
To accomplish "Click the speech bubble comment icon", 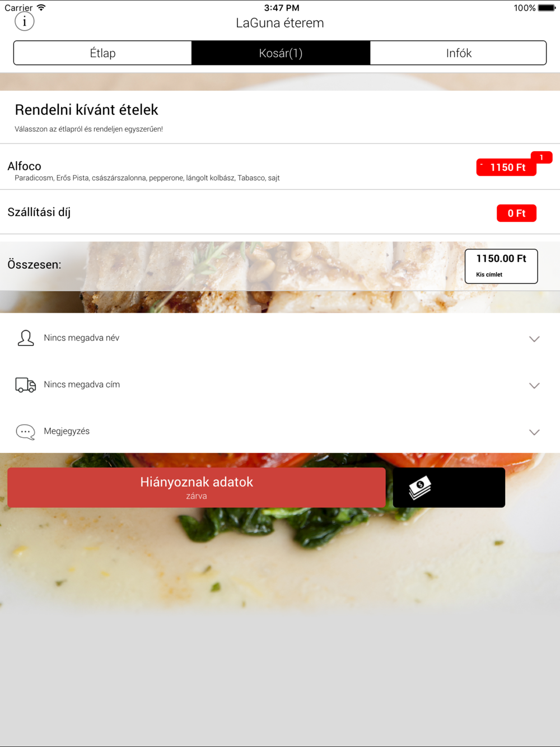I will (25, 432).
